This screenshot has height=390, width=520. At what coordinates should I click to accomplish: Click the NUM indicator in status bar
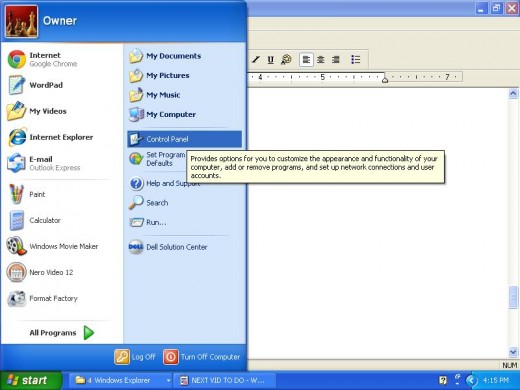pos(510,365)
